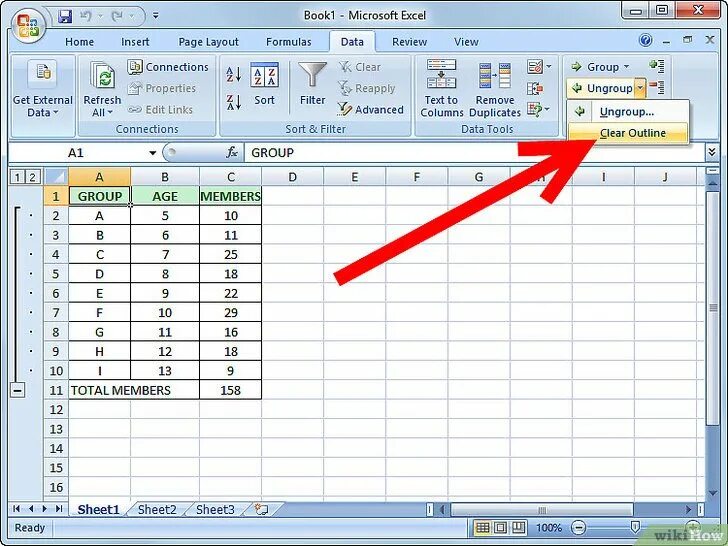Open the Name Box dropdown arrow
728x546 pixels.
pyautogui.click(x=152, y=153)
